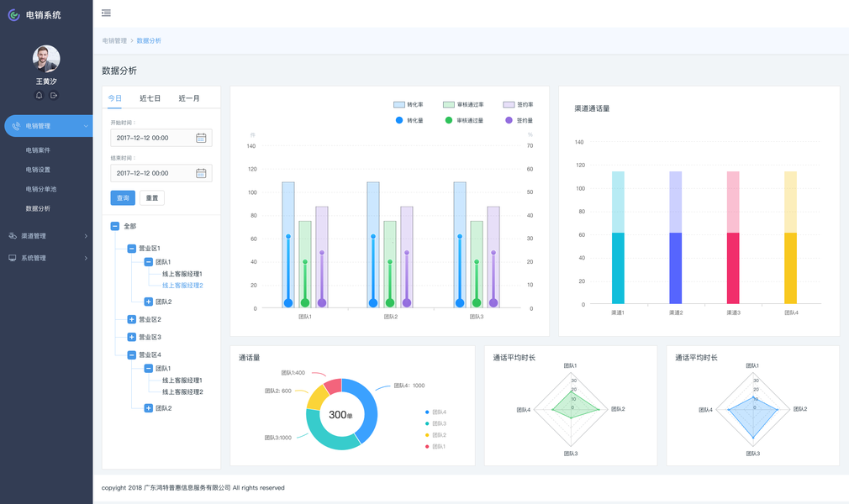Image resolution: width=849 pixels, height=504 pixels.
Task: Click the logout icon under the user name
Action: pos(54,95)
